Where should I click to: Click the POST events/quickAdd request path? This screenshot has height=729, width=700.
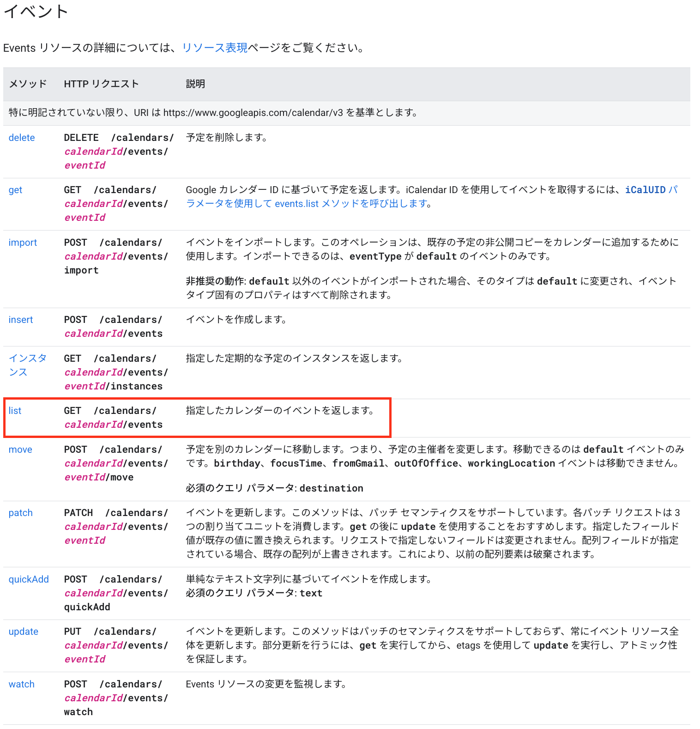click(115, 593)
